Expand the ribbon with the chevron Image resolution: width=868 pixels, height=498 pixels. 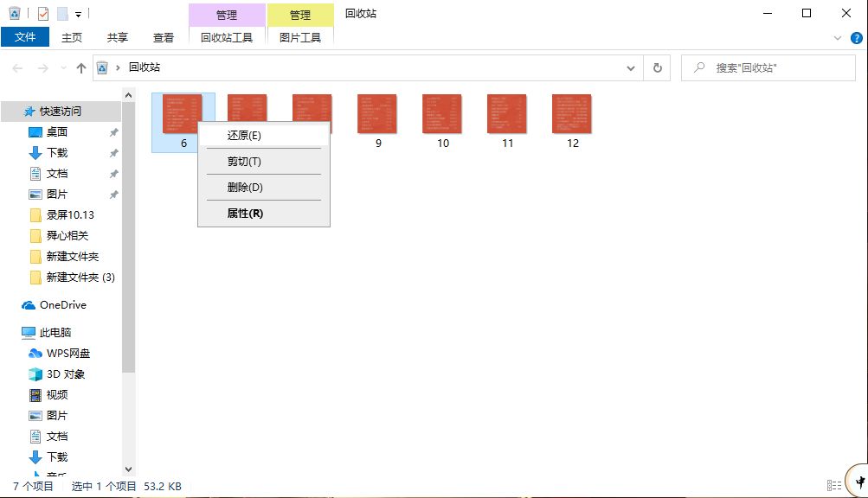(x=837, y=38)
